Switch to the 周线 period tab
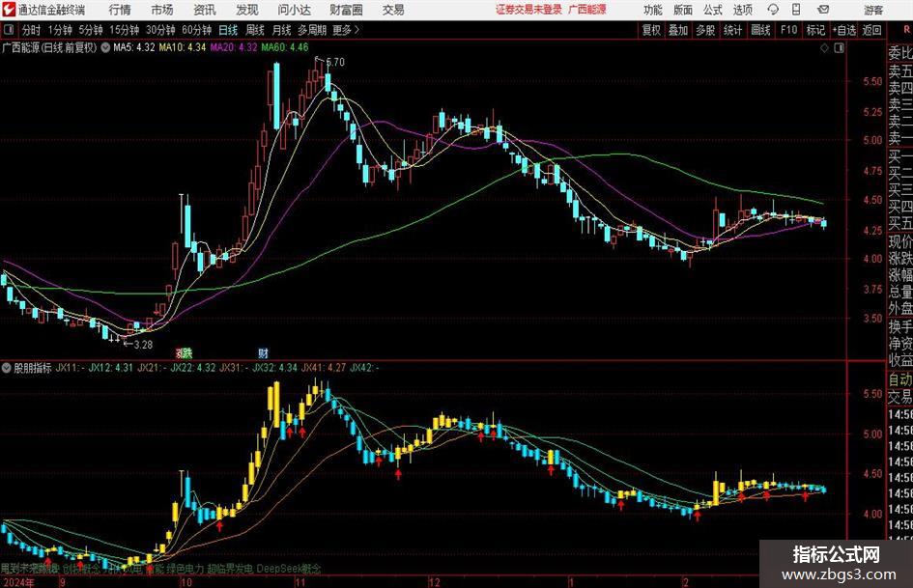This screenshot has height=588, width=913. point(255,30)
